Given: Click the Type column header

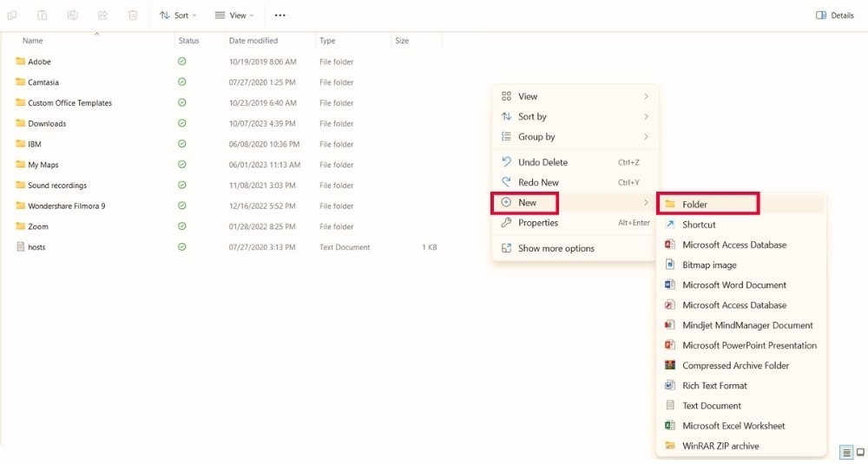Looking at the screenshot, I should (x=327, y=41).
